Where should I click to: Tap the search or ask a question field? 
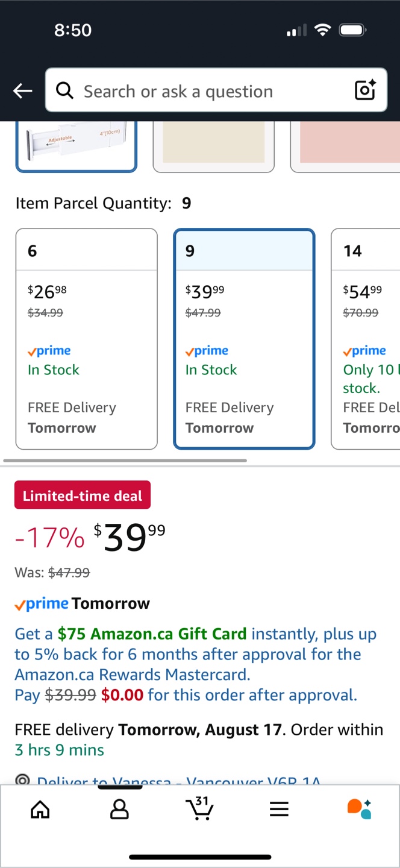211,91
